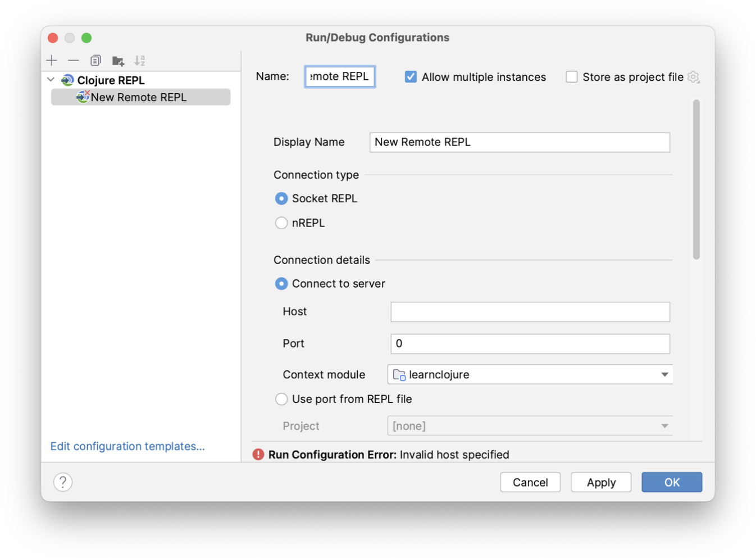The height and width of the screenshot is (558, 756).
Task: Choose the nREPL connection type
Action: (x=281, y=223)
